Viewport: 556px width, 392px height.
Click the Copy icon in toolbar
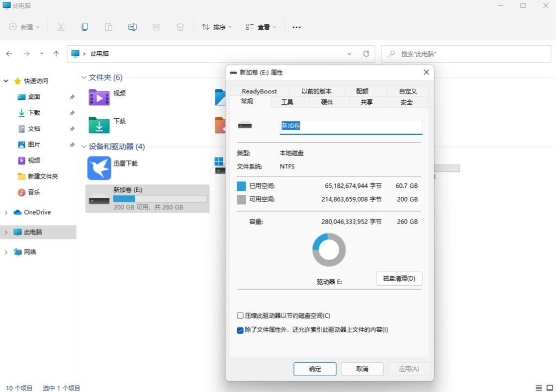(85, 27)
